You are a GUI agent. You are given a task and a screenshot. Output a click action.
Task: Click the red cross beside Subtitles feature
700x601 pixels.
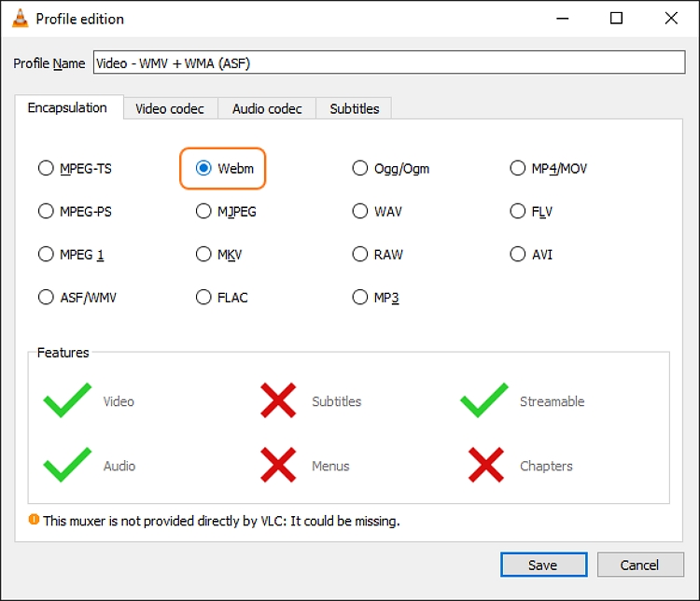[x=278, y=400]
